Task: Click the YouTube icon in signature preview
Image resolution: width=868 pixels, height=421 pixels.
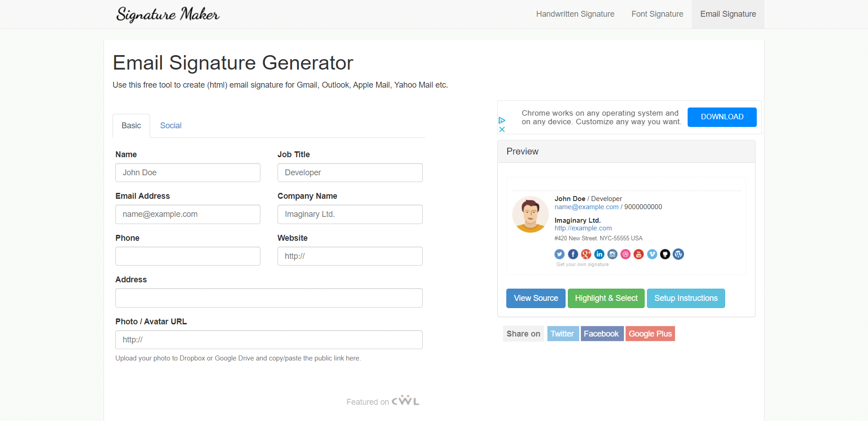Action: coord(639,254)
